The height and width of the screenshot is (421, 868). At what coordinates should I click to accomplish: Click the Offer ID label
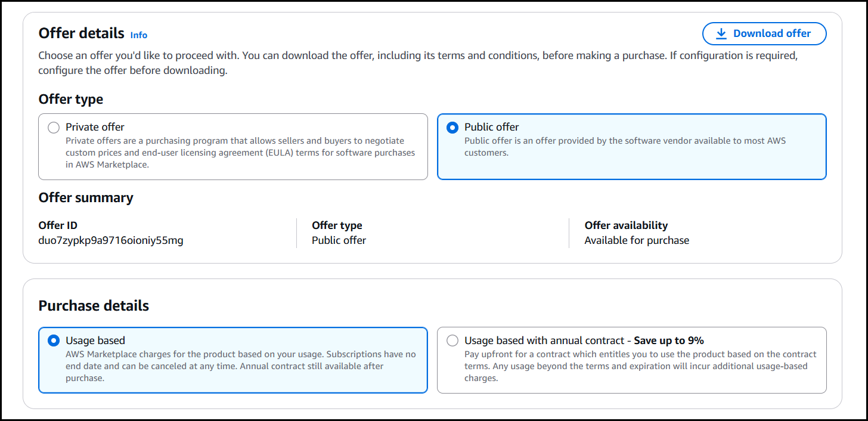point(58,225)
